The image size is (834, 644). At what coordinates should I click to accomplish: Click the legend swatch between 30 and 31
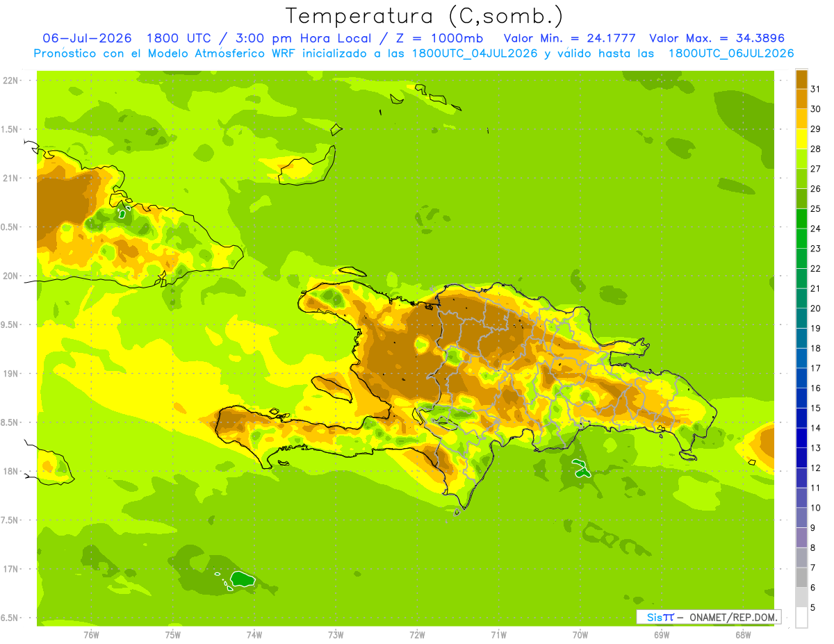tap(801, 99)
